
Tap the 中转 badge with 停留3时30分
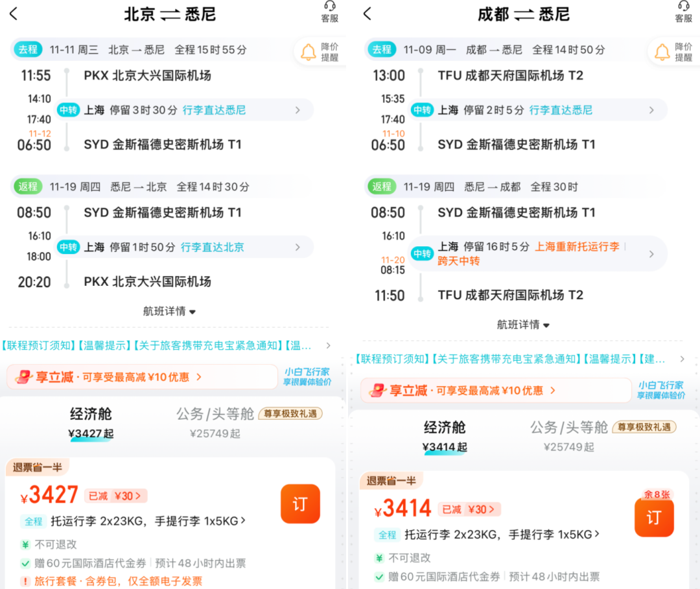68,110
